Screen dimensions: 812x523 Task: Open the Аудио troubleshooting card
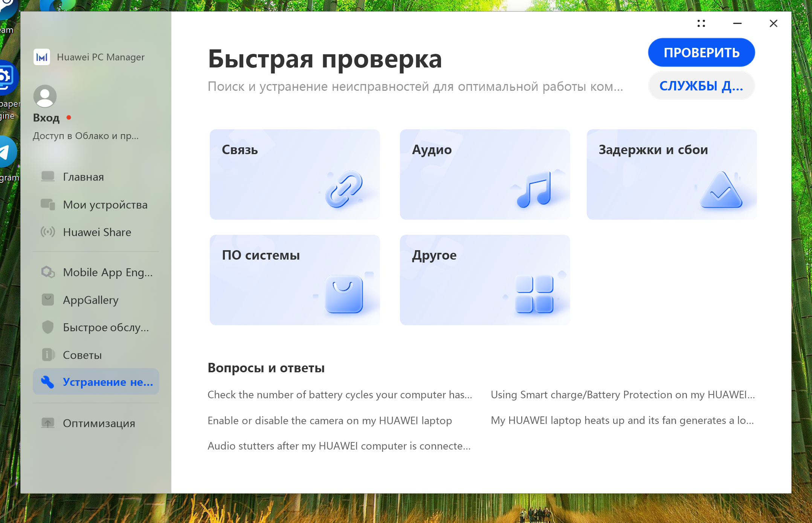pos(485,174)
